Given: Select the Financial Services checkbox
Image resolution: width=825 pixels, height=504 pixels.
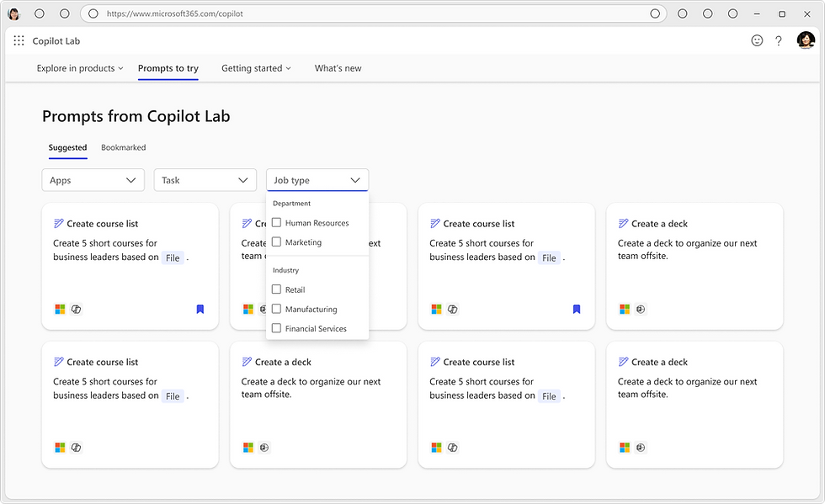Looking at the screenshot, I should click(x=276, y=328).
